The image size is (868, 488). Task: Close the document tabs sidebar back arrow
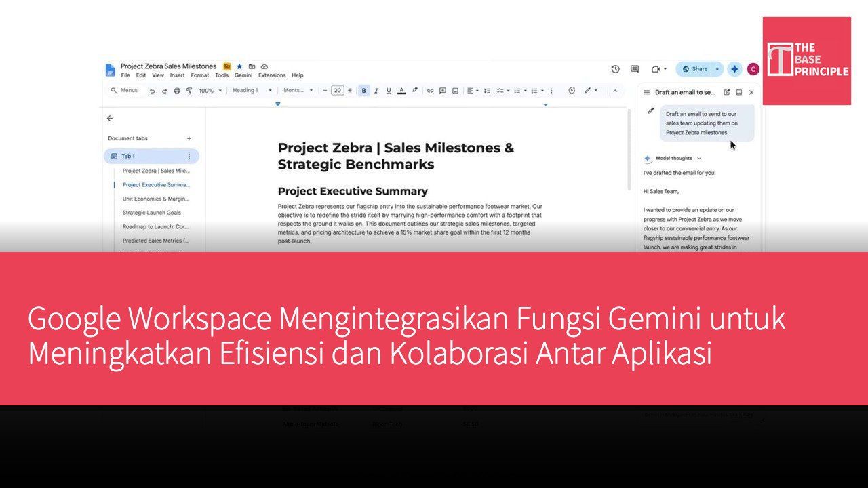click(111, 118)
